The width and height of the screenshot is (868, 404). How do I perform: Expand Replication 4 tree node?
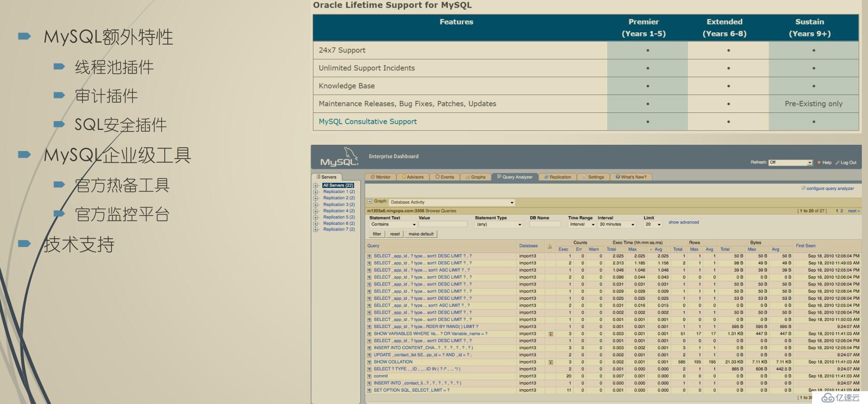click(x=316, y=210)
